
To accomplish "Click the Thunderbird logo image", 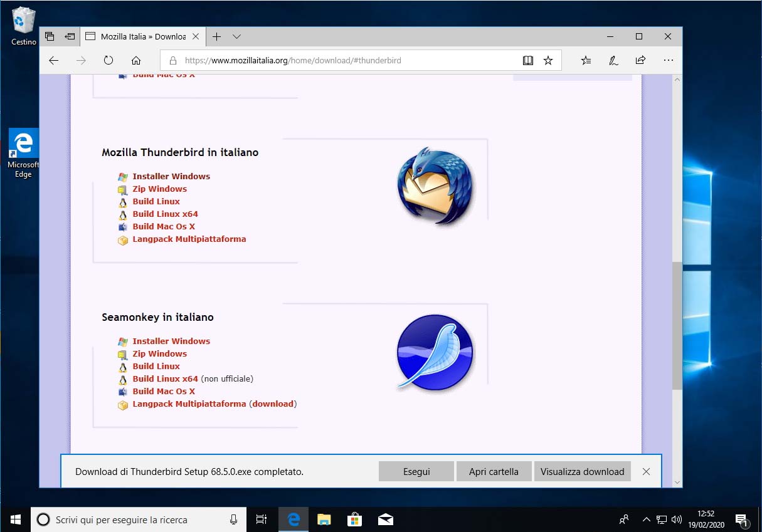I will point(436,186).
